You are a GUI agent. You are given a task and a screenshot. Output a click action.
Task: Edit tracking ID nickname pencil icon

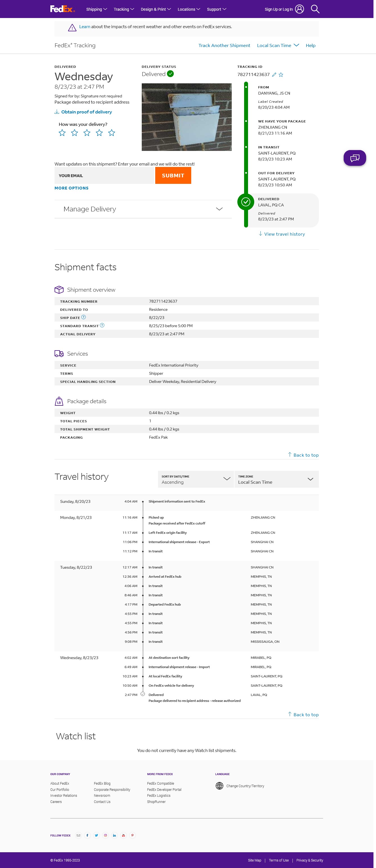coord(274,75)
